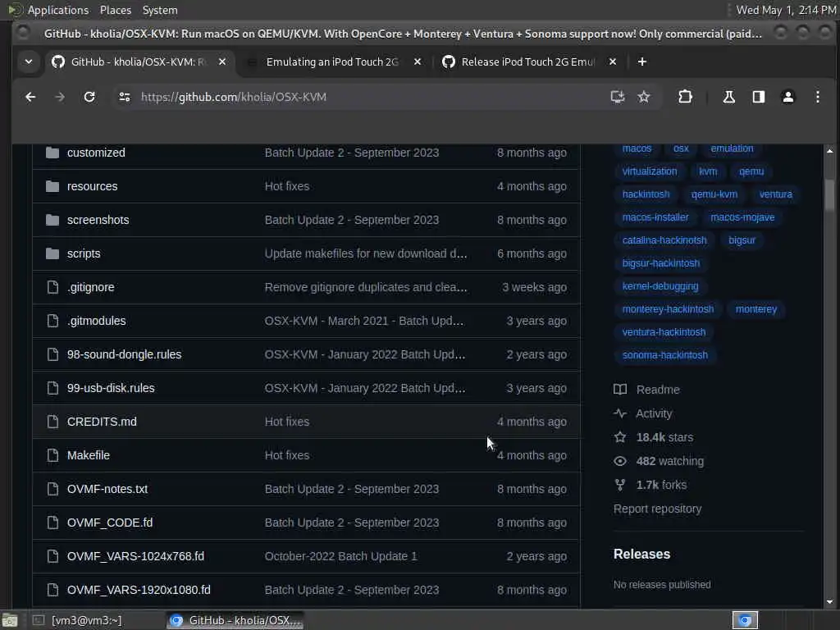Open OVMF_VARS-1024x768.fd file

135,557
